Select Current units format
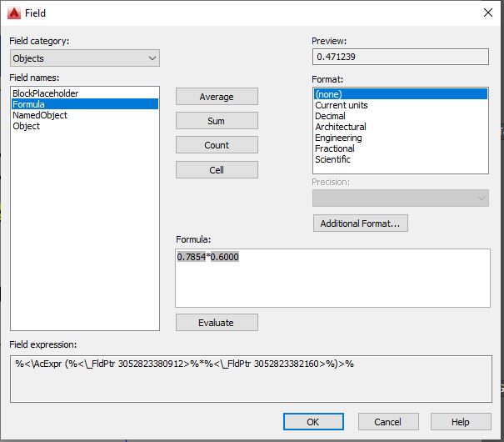Viewport: 504px width, 442px height. tap(401, 105)
